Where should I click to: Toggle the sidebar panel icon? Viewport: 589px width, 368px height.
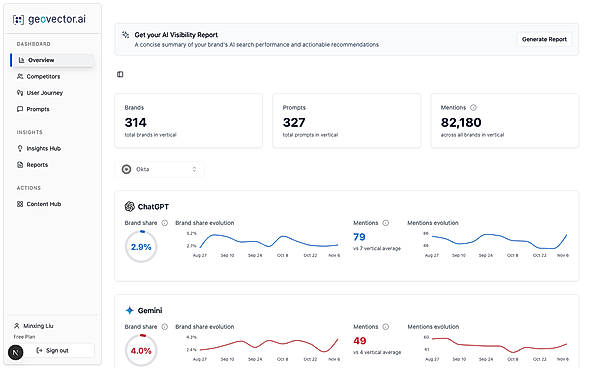(x=120, y=74)
